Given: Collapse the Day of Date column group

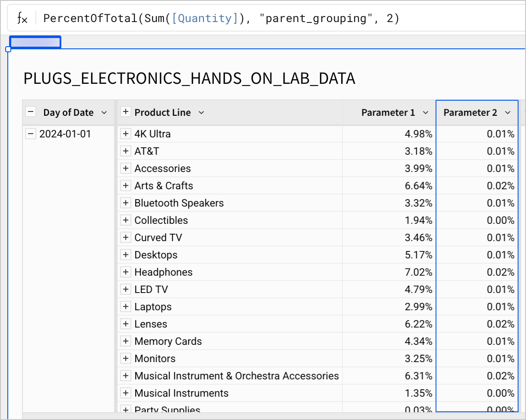Looking at the screenshot, I should coord(31,111).
